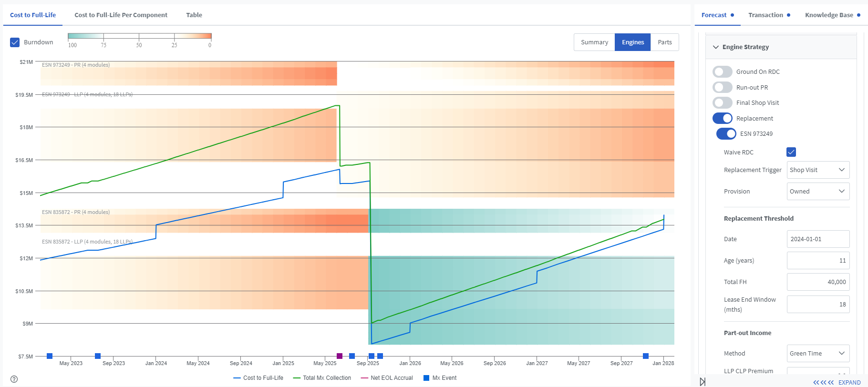This screenshot has width=868, height=387.
Task: Click the Replacement Threshold Date field
Action: [x=818, y=239]
